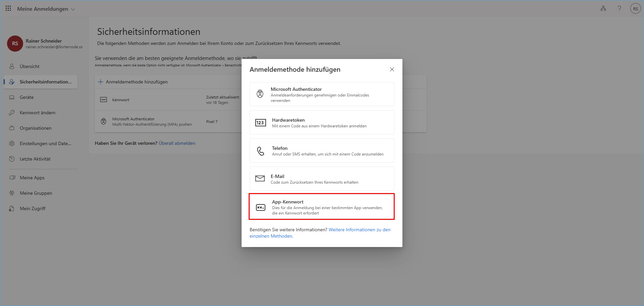644x306 pixels.
Task: Open Einstellungen und Datenschutz sidebar item
Action: [41, 143]
